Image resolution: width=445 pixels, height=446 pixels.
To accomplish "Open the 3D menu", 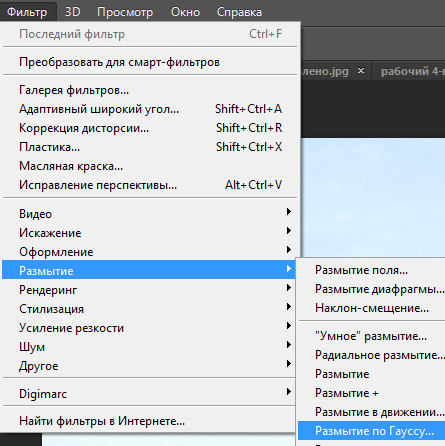I will click(x=72, y=12).
